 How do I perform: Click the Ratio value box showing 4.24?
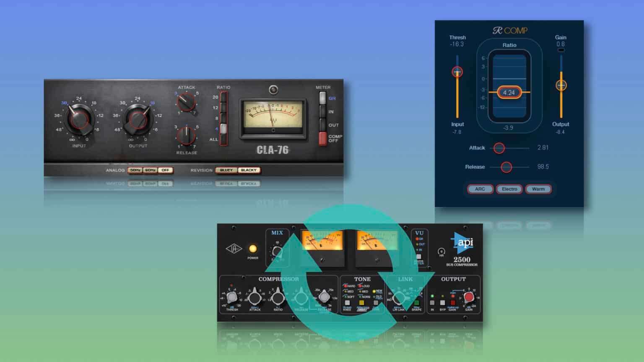tap(509, 92)
